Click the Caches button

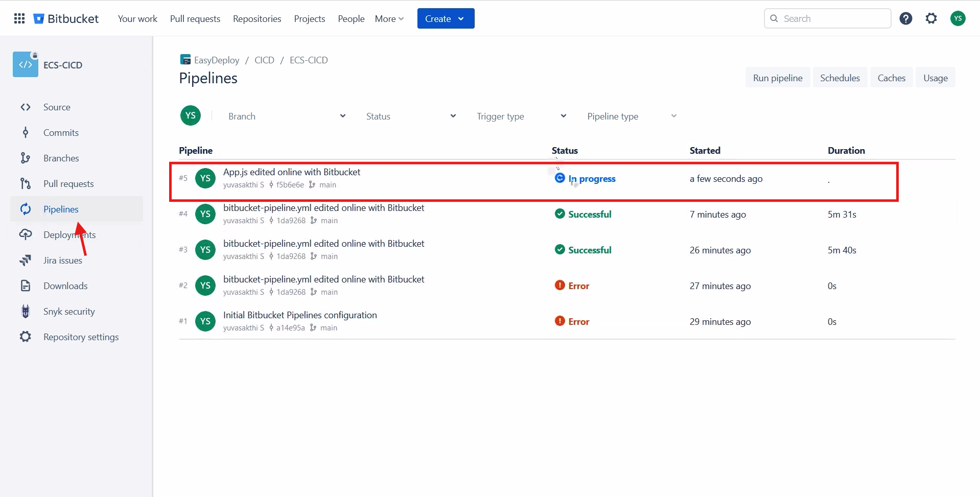[x=892, y=78]
